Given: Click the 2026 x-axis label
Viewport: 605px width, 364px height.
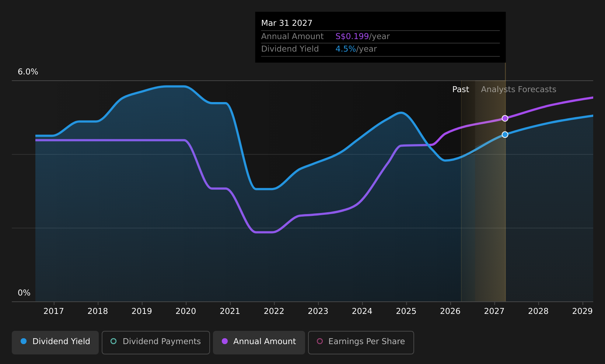Looking at the screenshot, I should tap(450, 311).
